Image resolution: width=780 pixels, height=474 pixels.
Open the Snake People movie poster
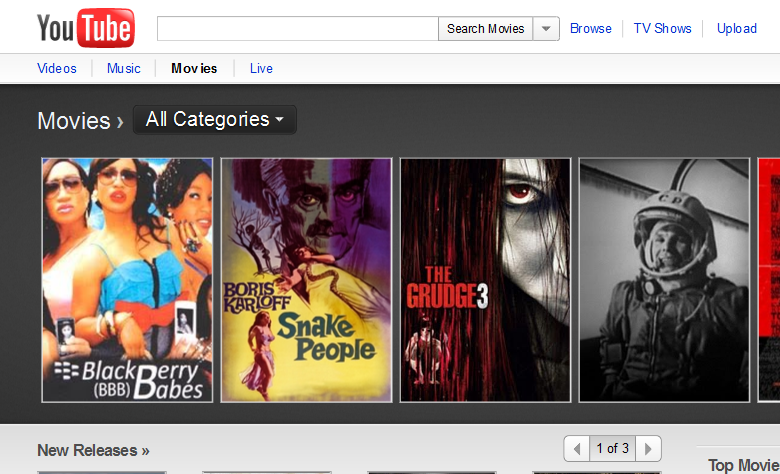(x=306, y=280)
